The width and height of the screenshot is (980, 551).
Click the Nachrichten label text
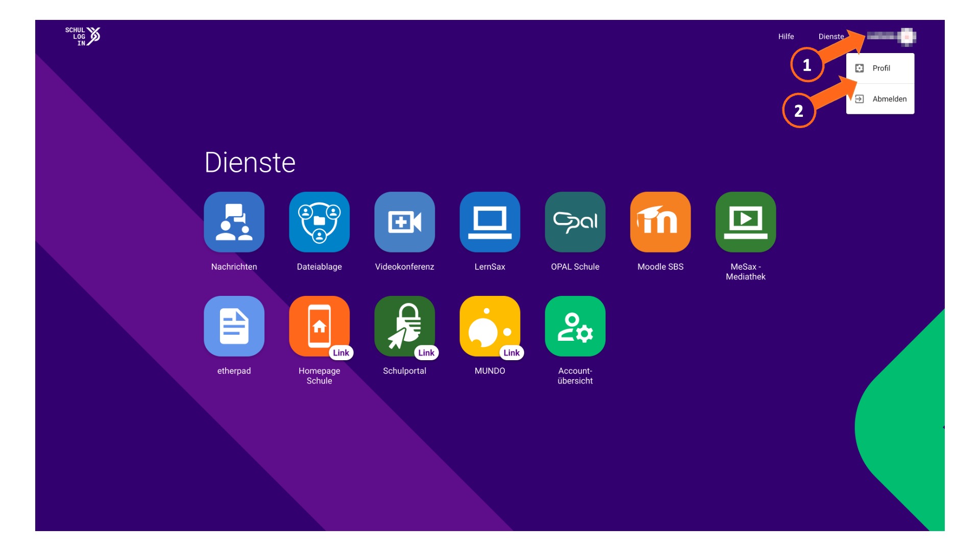point(234,267)
